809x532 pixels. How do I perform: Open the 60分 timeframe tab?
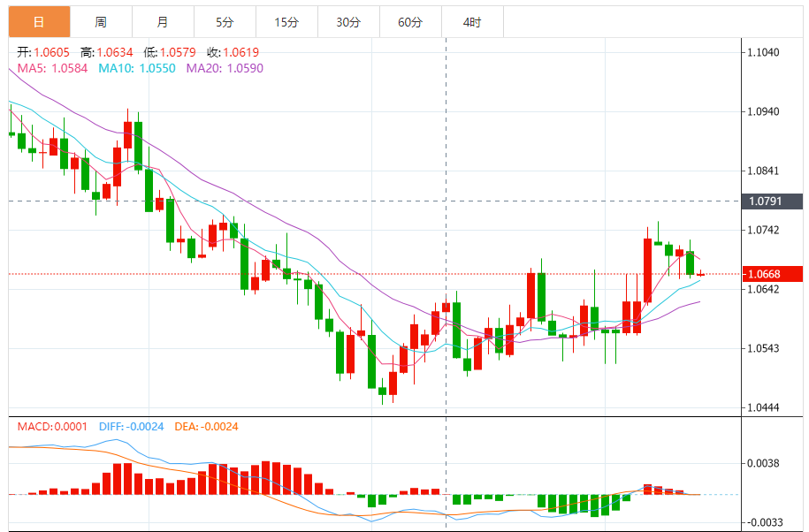click(411, 22)
